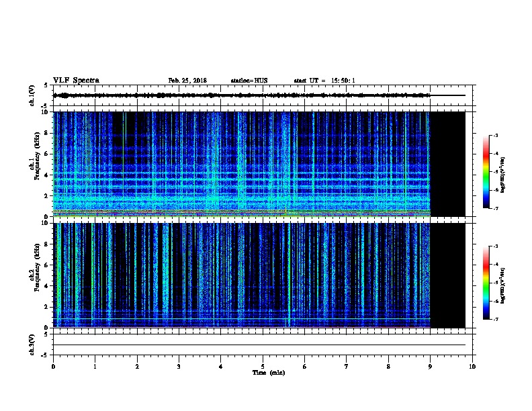This screenshot has width=532, height=411.
Task: Click the "VLF Spectra" plot title
Action: pyautogui.click(x=76, y=81)
